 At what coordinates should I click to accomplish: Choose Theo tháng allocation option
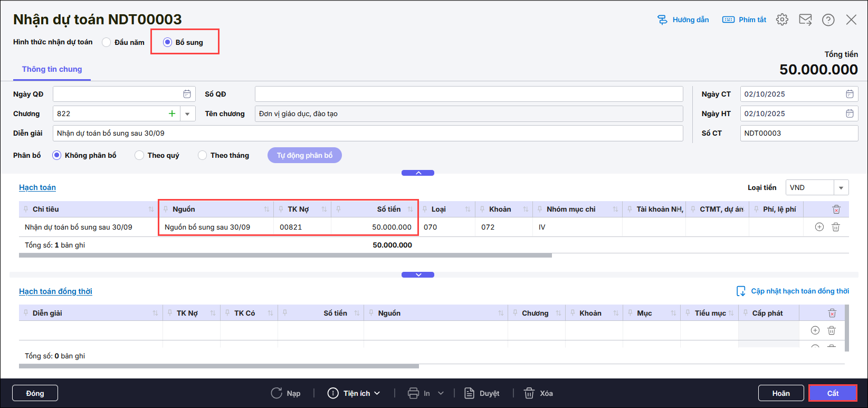pyautogui.click(x=202, y=155)
